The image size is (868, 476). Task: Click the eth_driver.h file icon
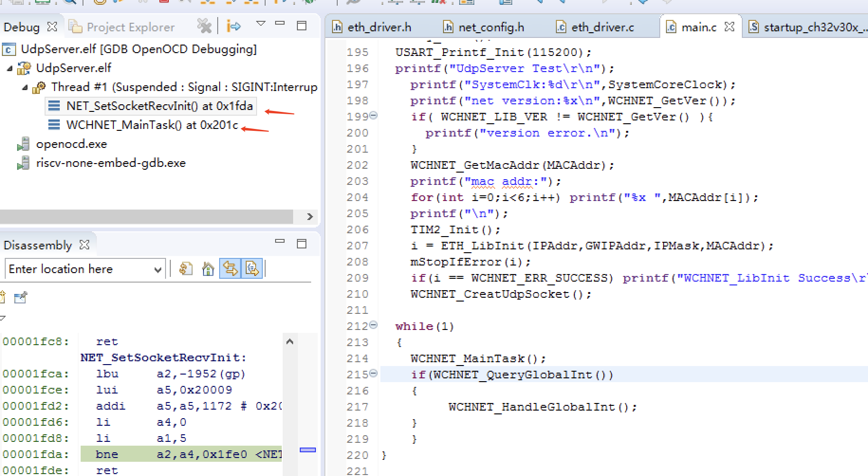337,27
